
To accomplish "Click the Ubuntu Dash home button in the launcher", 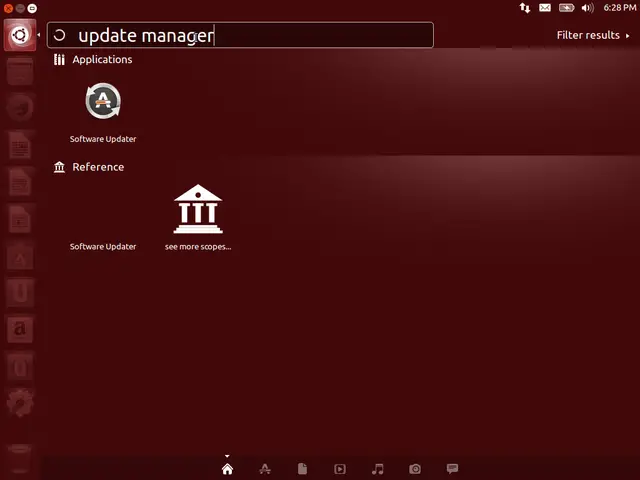I will (20, 35).
